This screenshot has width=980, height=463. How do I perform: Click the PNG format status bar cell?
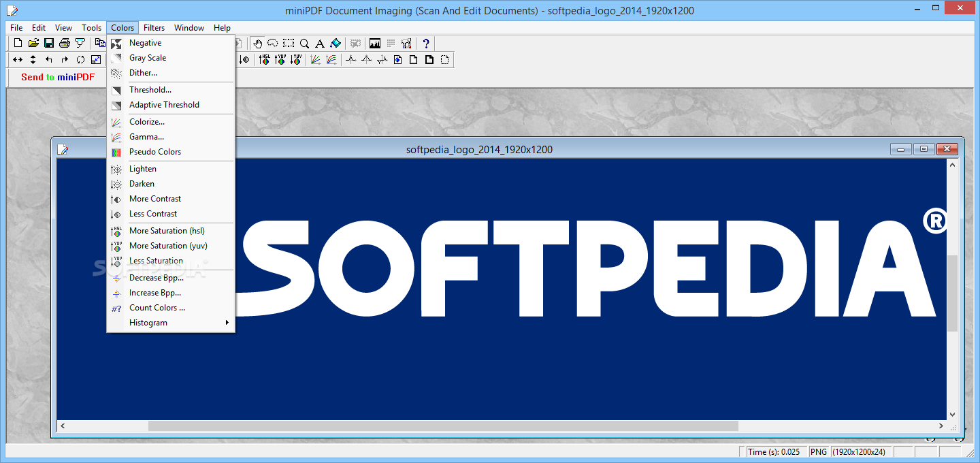pyautogui.click(x=819, y=452)
